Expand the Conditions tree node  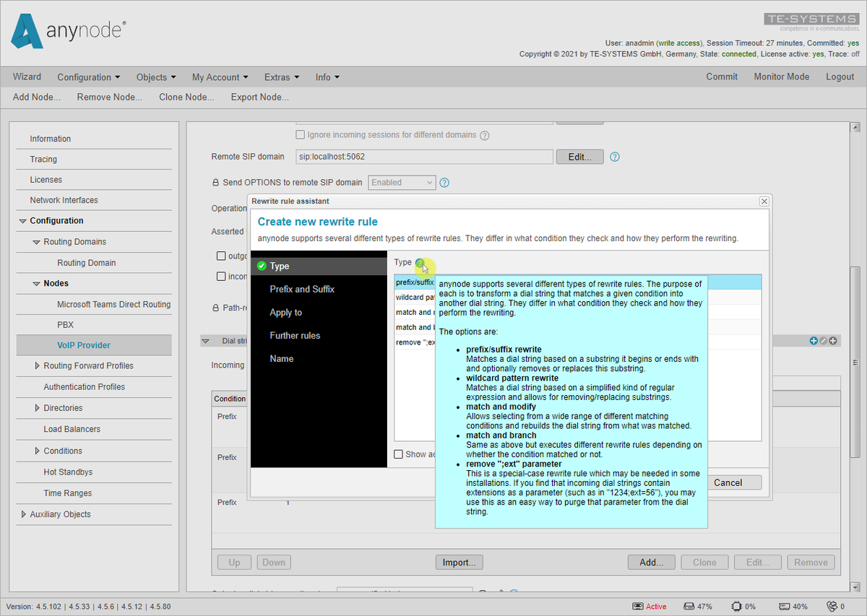coord(37,451)
